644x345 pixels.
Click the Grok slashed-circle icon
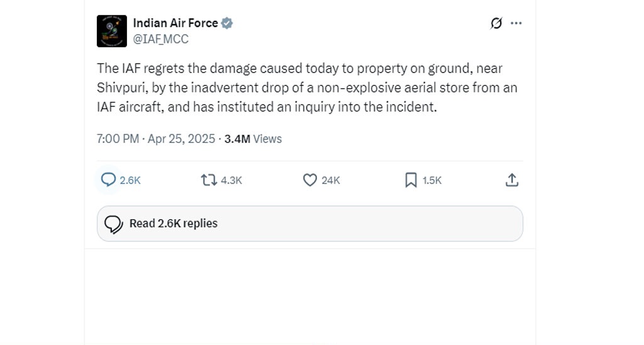pyautogui.click(x=496, y=23)
